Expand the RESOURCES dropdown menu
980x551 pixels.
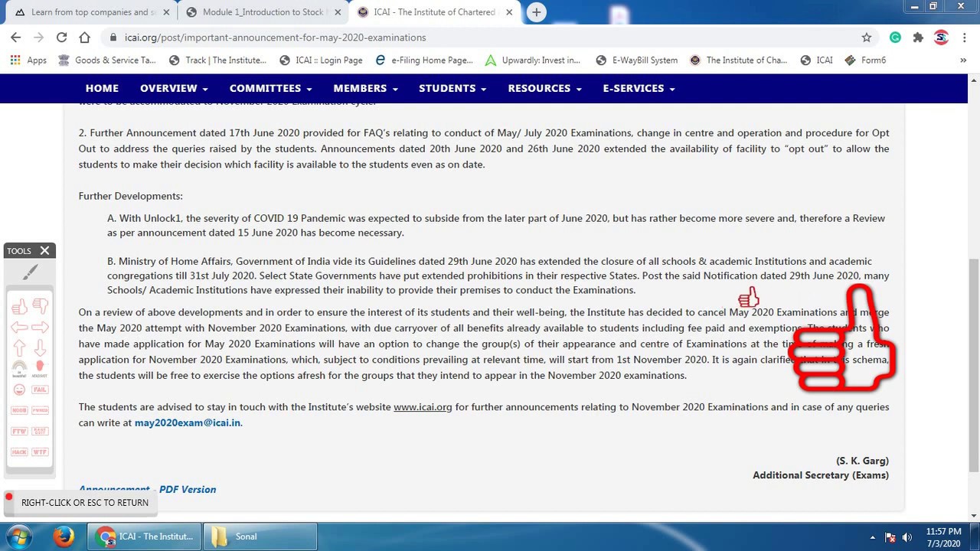point(544,88)
